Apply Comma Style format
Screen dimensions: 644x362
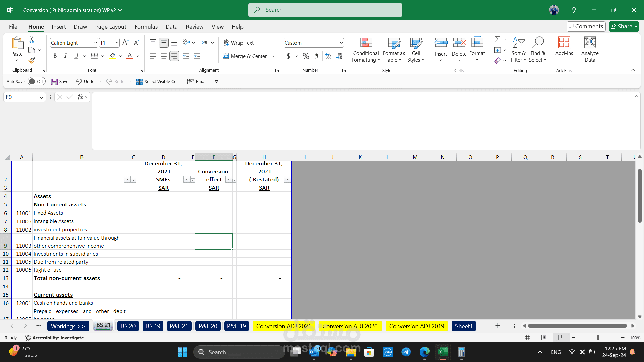(x=317, y=56)
